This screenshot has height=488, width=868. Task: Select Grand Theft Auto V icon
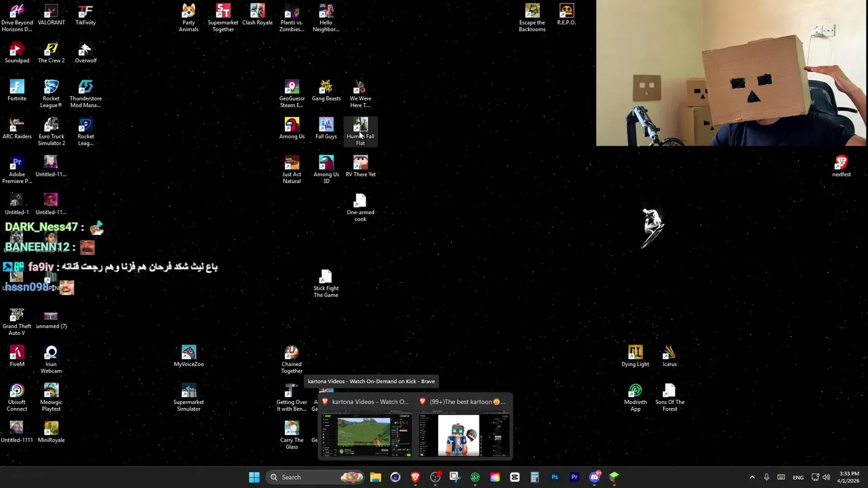(x=17, y=322)
